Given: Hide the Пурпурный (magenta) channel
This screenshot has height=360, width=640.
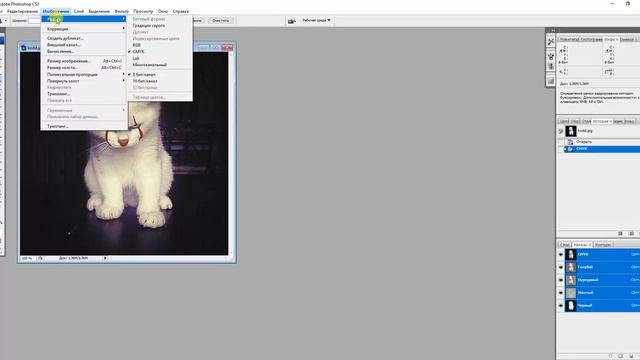Looking at the screenshot, I should click(x=561, y=280).
